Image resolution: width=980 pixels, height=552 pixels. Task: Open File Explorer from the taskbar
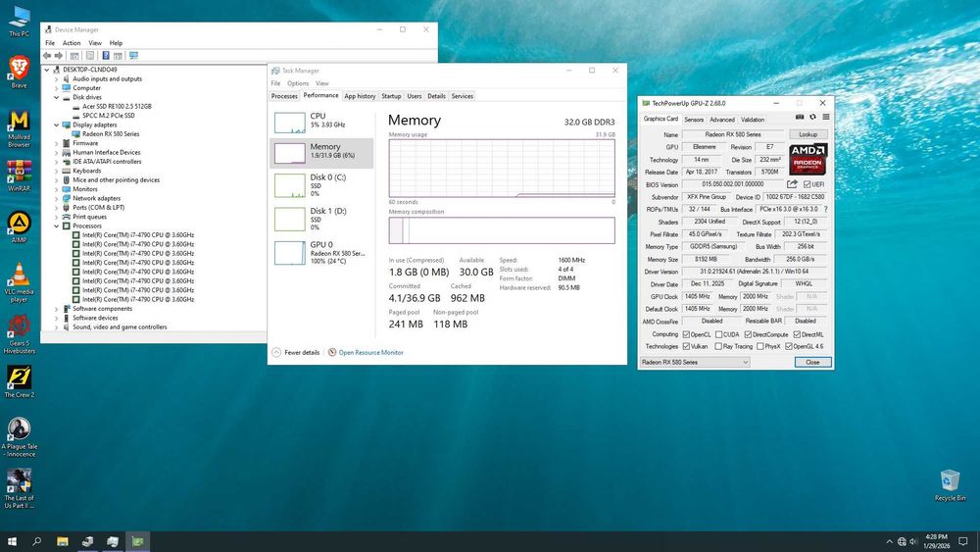pos(63,541)
